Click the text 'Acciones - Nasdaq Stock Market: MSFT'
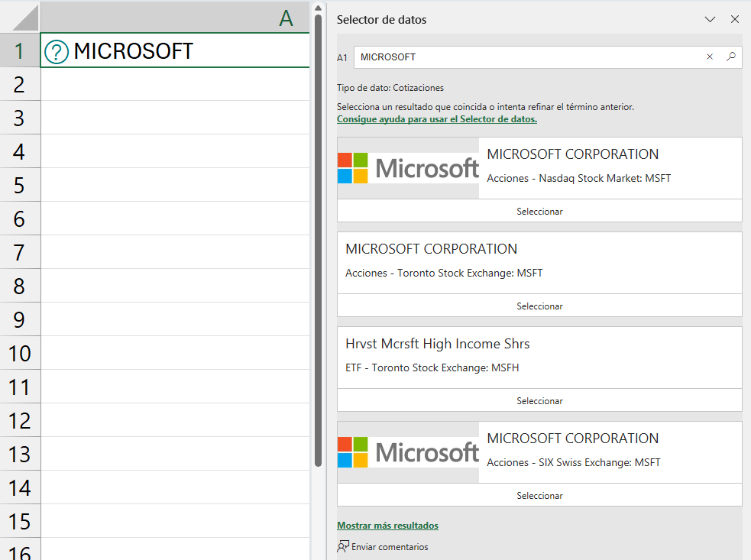Viewport: 751px width, 560px height. point(578,178)
